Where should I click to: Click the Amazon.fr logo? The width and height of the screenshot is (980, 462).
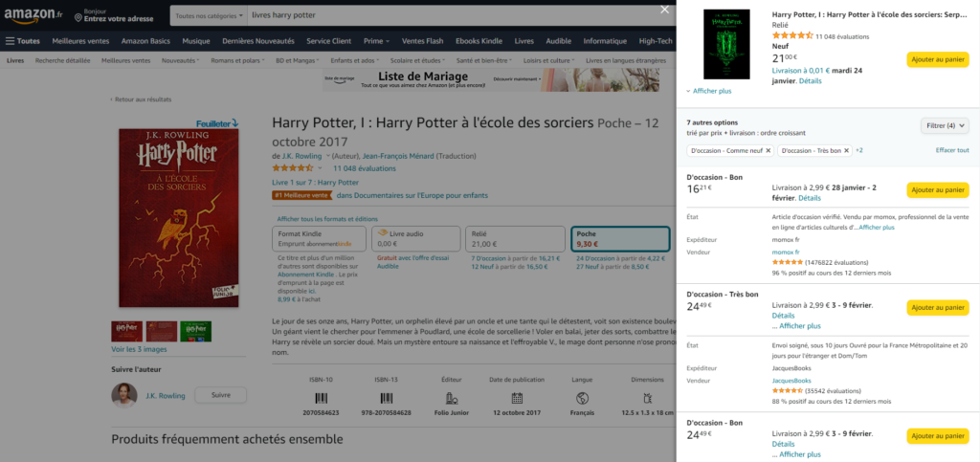32,15
